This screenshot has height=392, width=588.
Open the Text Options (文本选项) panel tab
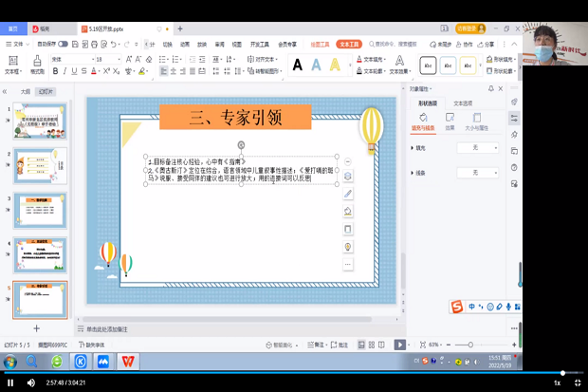(463, 103)
